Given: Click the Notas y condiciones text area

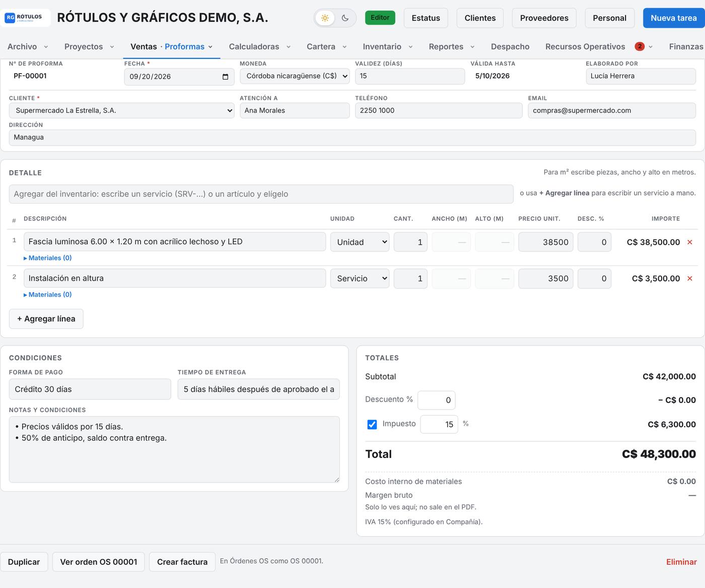Looking at the screenshot, I should point(174,449).
